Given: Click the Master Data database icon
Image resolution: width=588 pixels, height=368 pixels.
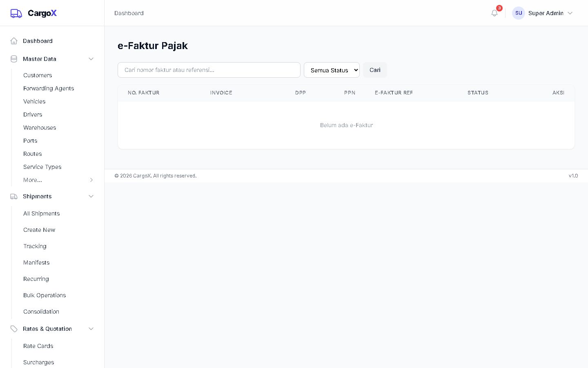Looking at the screenshot, I should [x=14, y=59].
